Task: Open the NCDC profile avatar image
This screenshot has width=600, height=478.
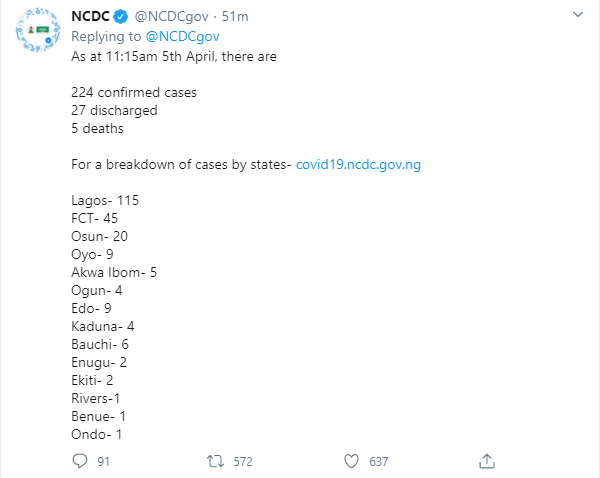Action: pyautogui.click(x=38, y=30)
